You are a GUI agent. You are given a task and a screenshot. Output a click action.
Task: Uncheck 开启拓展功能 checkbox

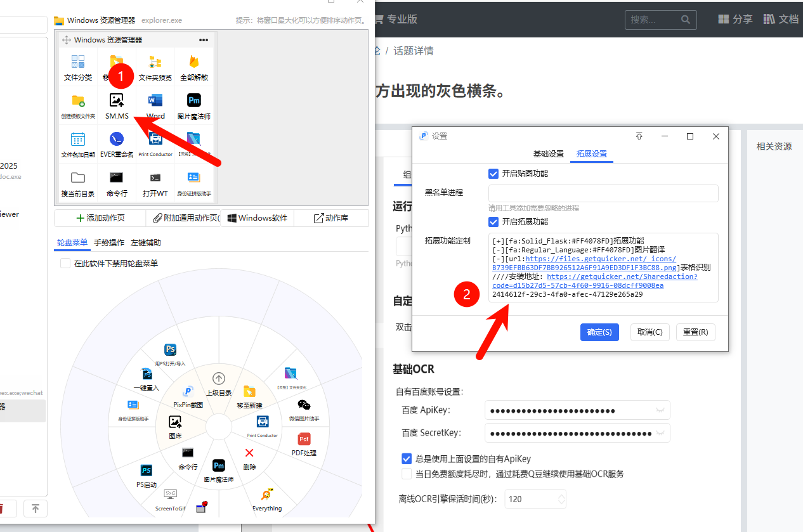click(x=493, y=222)
